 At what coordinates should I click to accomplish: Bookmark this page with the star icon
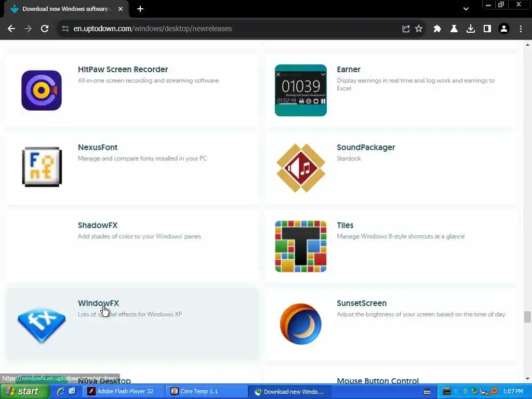(x=419, y=29)
